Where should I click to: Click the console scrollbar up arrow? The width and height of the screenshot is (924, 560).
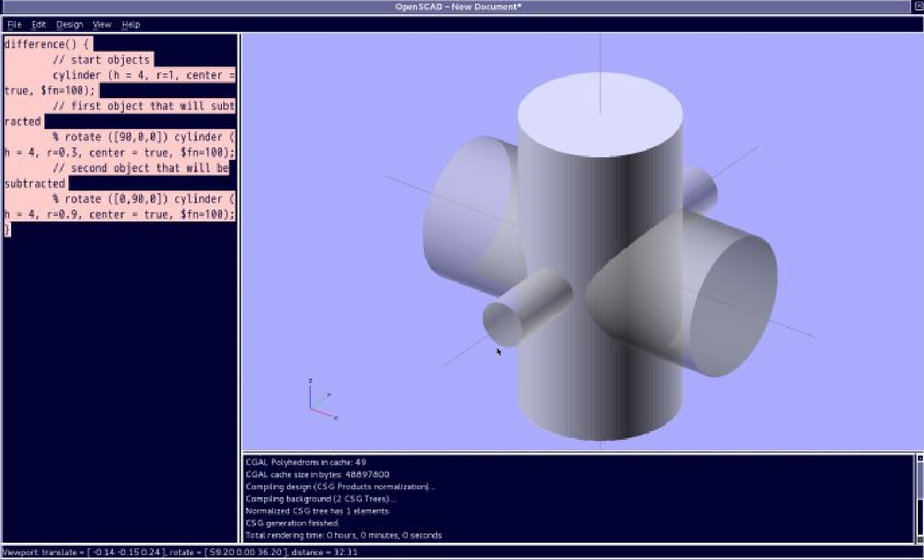point(920,458)
